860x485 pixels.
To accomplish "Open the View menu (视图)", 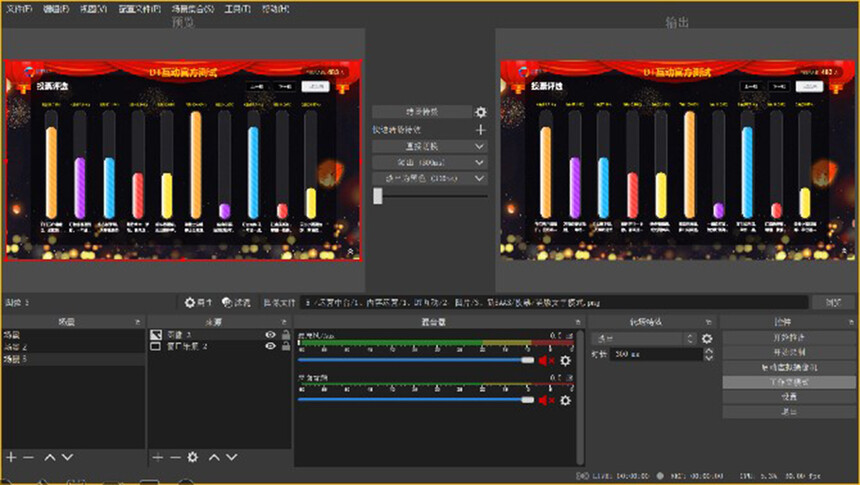I will click(93, 9).
